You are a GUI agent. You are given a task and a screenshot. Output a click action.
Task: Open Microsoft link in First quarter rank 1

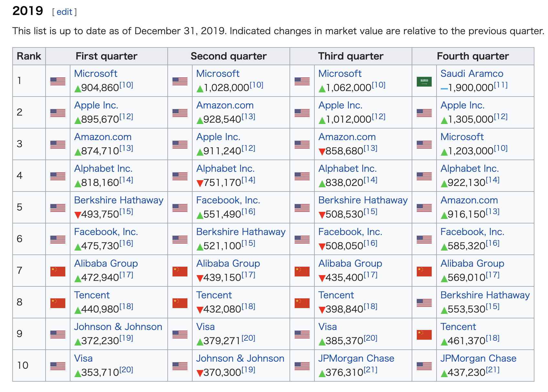(x=96, y=73)
